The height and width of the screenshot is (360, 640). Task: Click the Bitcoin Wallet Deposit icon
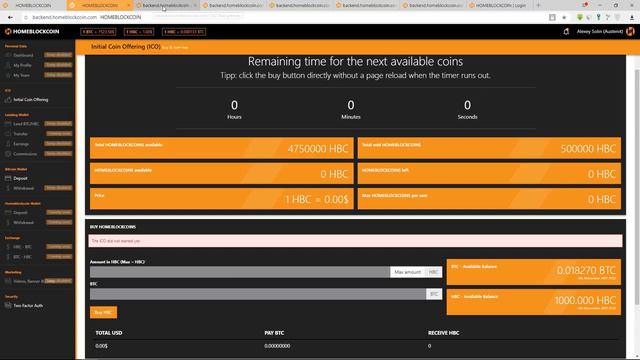pyautogui.click(x=8, y=178)
